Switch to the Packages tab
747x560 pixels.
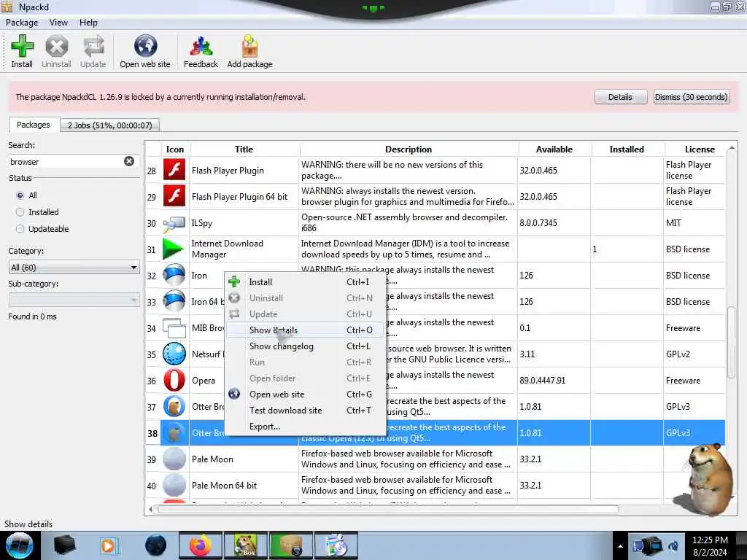tap(34, 124)
